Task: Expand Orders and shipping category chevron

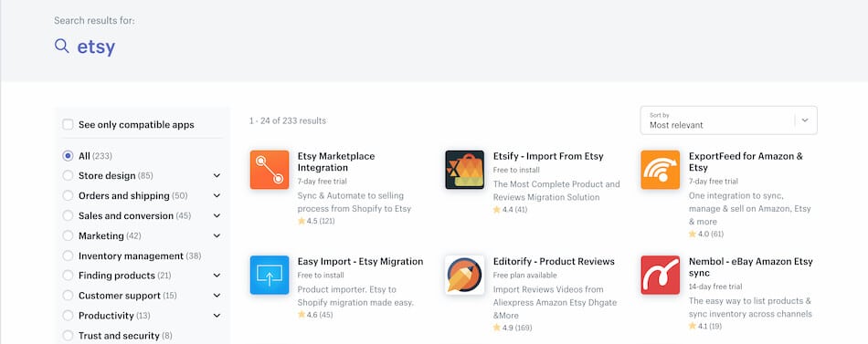Action: (x=217, y=196)
